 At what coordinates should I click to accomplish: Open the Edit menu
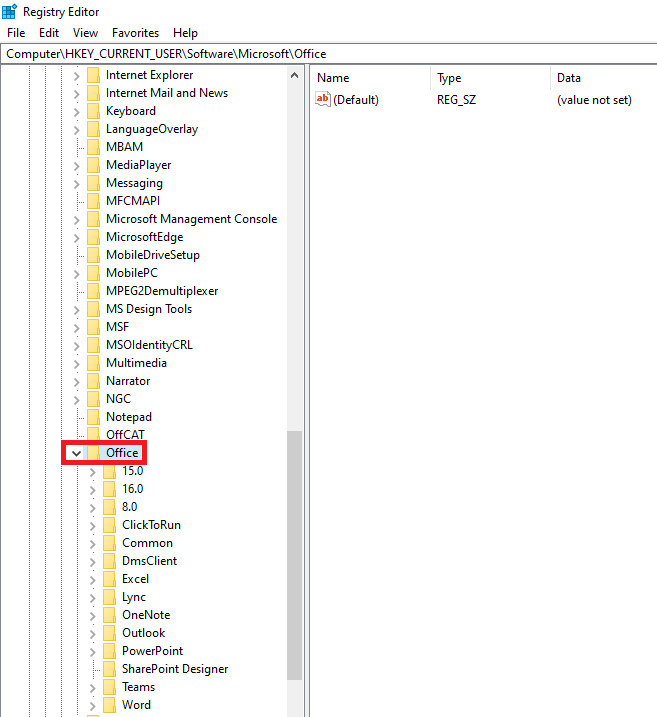[x=49, y=33]
